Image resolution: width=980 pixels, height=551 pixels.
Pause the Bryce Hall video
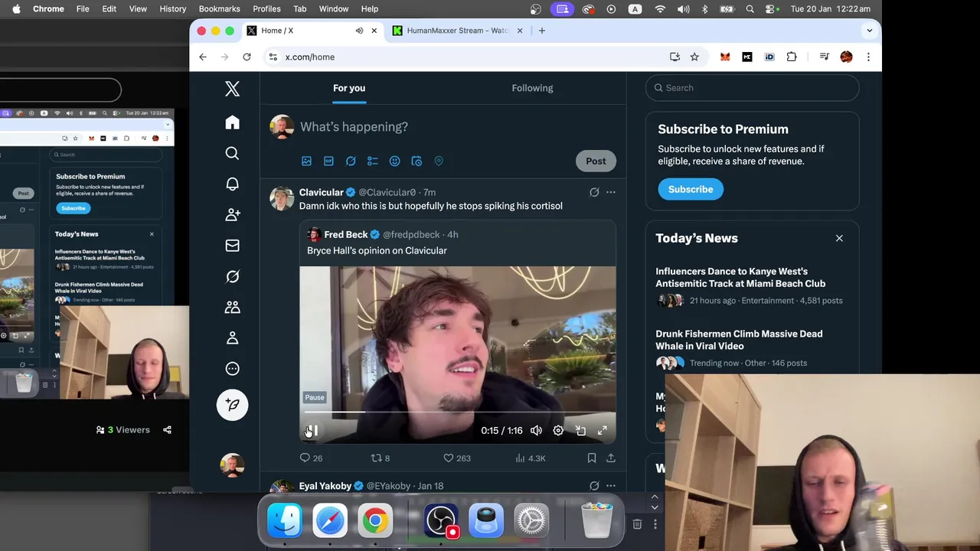[x=312, y=430]
